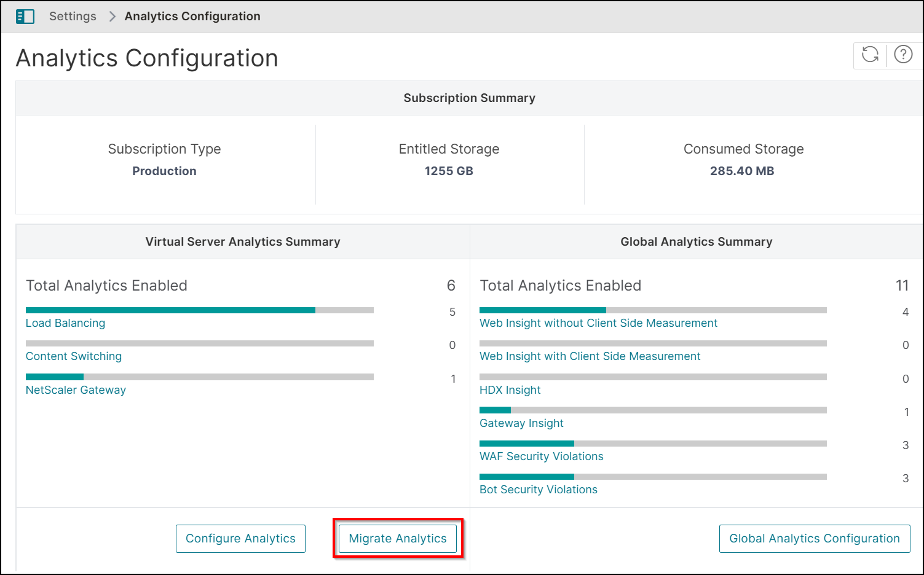The image size is (924, 575).
Task: Click the Virtual Server Analytics Summary header
Action: point(243,242)
